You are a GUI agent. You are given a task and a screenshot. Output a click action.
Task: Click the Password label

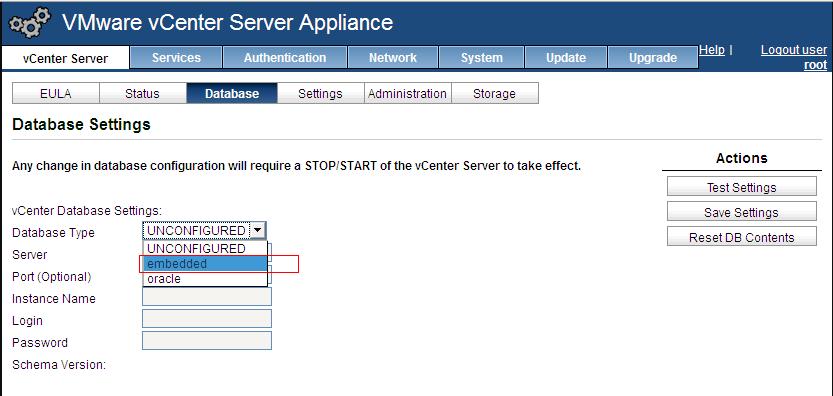40,343
